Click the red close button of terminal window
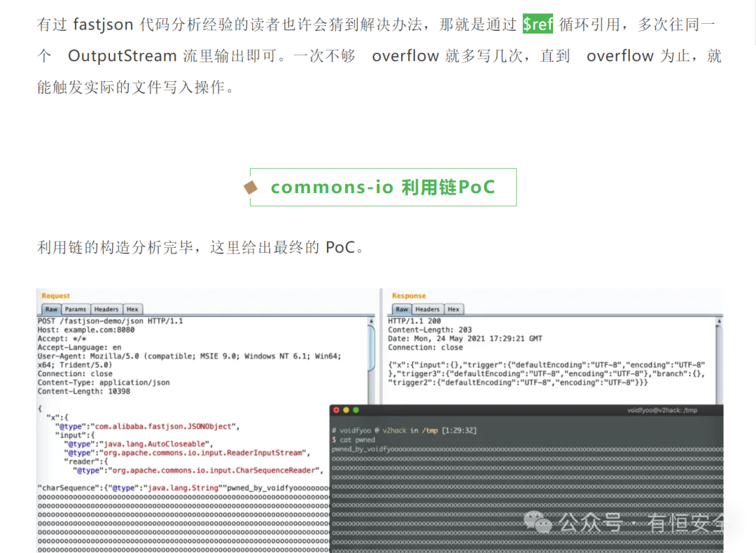 [x=337, y=409]
